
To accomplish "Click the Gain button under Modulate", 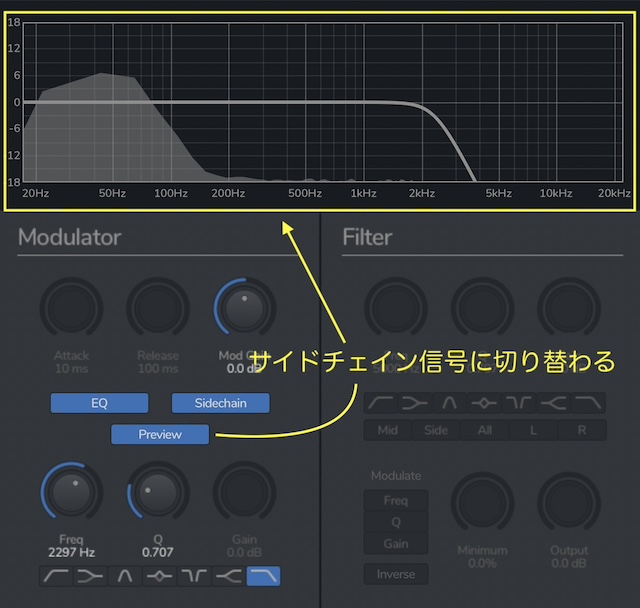I will [x=395, y=543].
